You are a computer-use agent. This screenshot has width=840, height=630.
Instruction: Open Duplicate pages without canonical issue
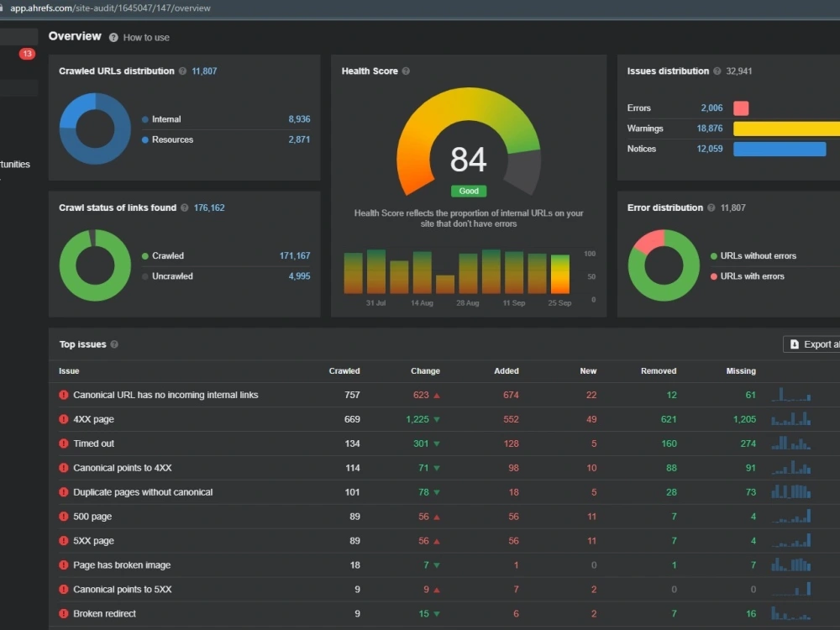[x=143, y=491]
